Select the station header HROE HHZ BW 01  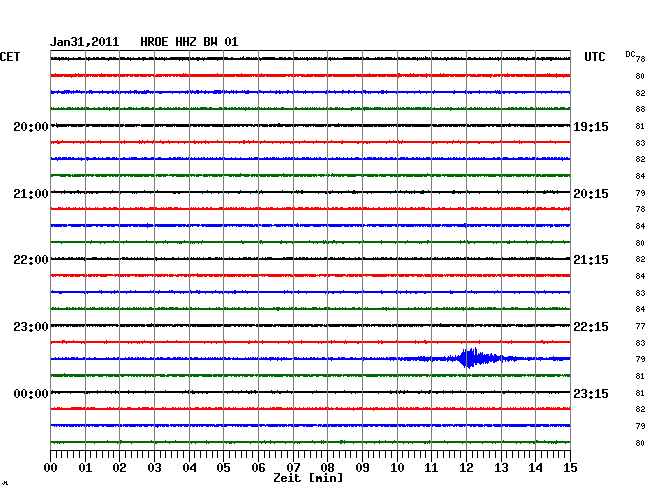pyautogui.click(x=189, y=42)
